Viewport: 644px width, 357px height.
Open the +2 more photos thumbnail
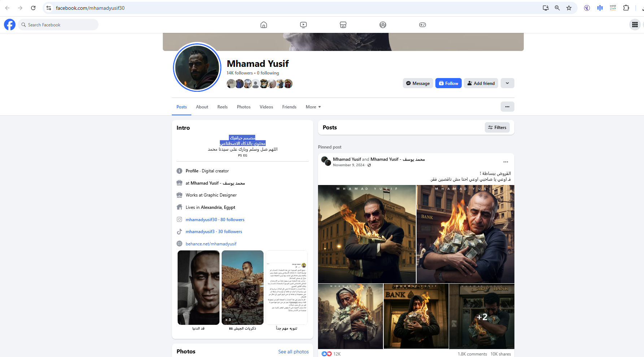point(482,317)
